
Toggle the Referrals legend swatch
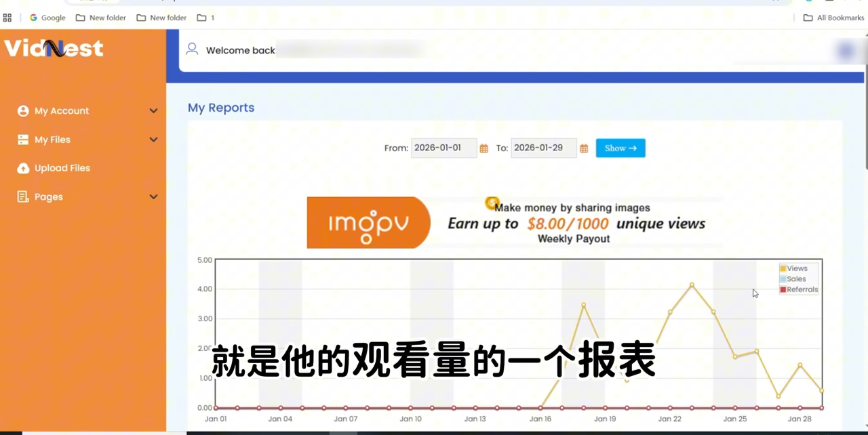tap(783, 290)
